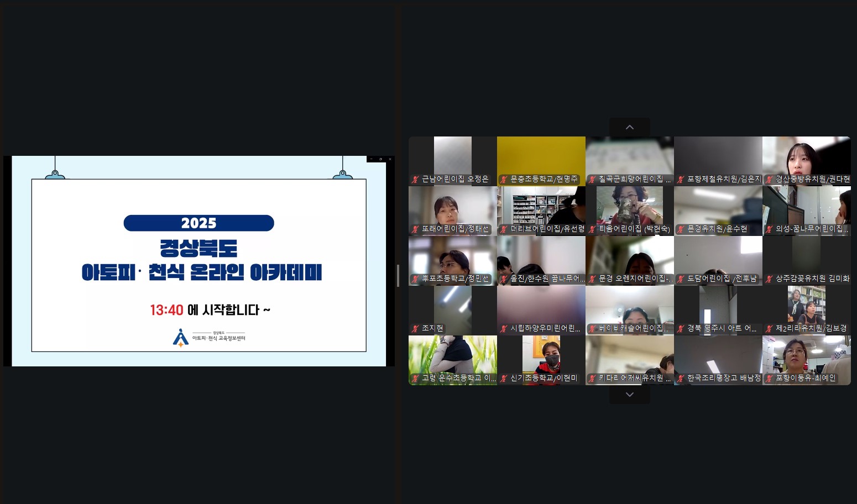Toggle mute indicator on 한국조리명장고 배남정 tile
857x504 pixels.
click(681, 378)
